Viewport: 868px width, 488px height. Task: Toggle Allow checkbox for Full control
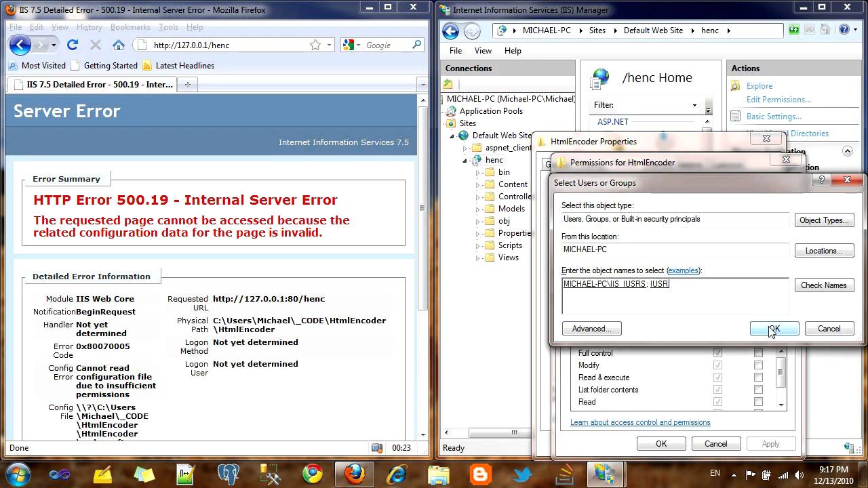717,353
